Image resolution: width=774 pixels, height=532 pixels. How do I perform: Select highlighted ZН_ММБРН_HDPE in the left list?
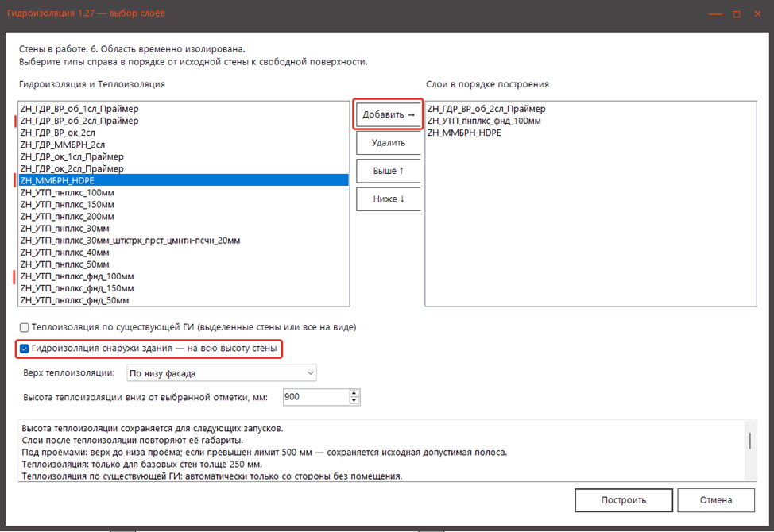(184, 180)
